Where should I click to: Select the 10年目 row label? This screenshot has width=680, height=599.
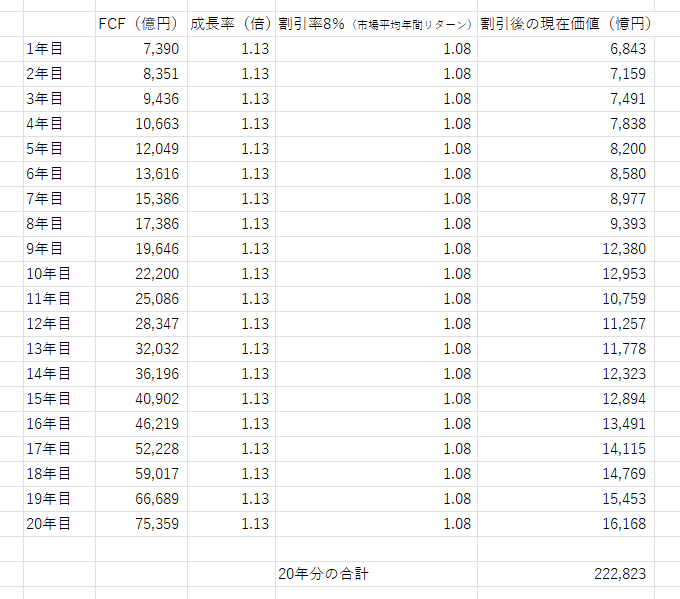pos(59,274)
